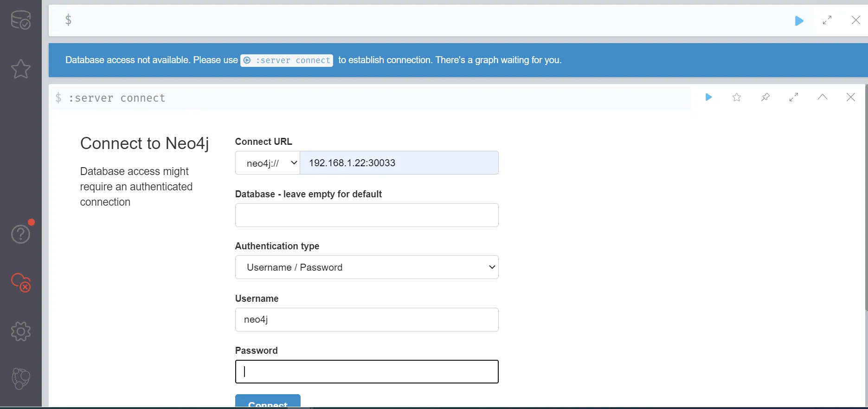Screen dimensions: 868x409
Task: Click the :server connect frame command text
Action: coord(117,98)
